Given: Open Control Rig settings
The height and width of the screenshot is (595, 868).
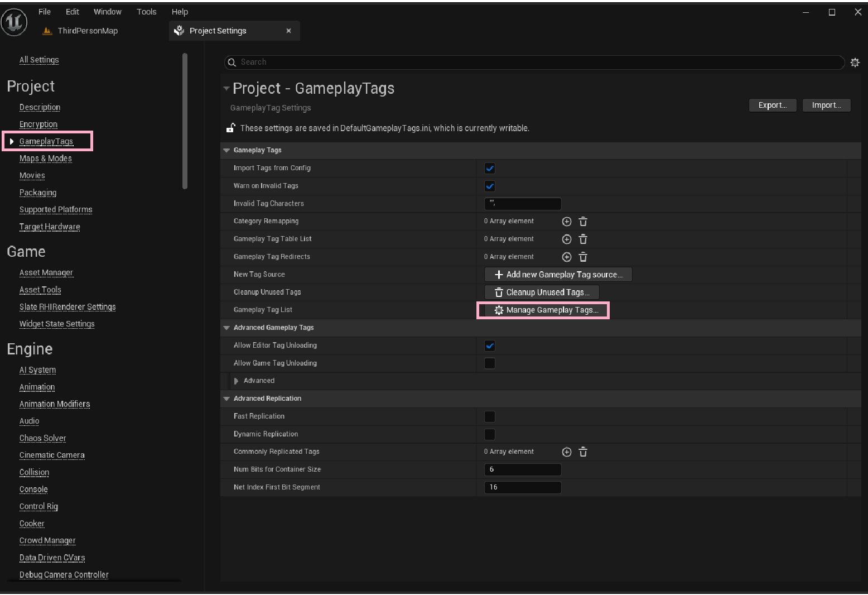Looking at the screenshot, I should [x=38, y=506].
